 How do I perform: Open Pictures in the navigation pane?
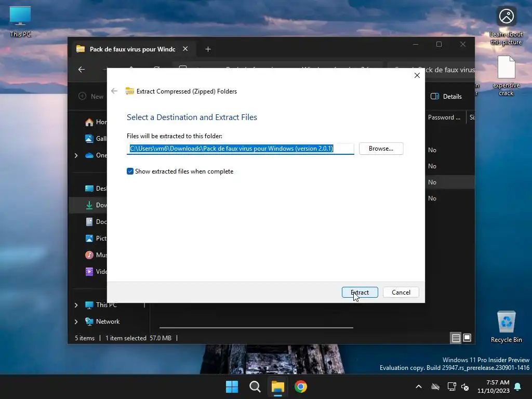[96, 238]
